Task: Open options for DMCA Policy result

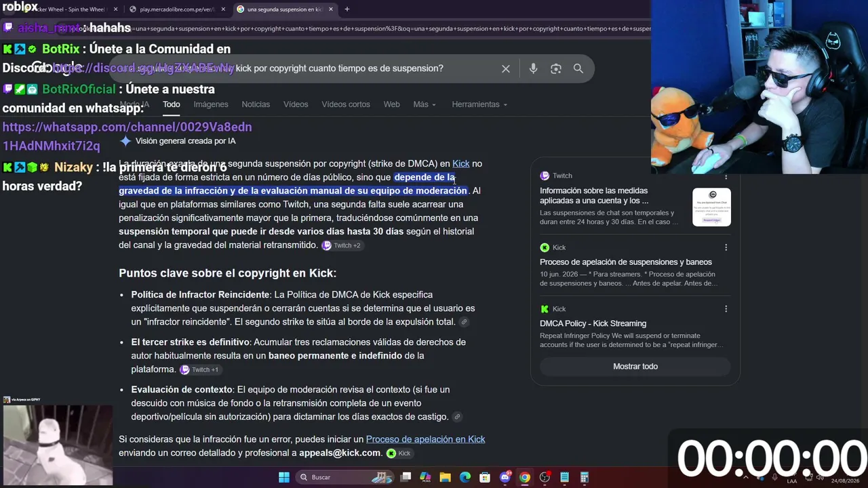Action: (726, 309)
